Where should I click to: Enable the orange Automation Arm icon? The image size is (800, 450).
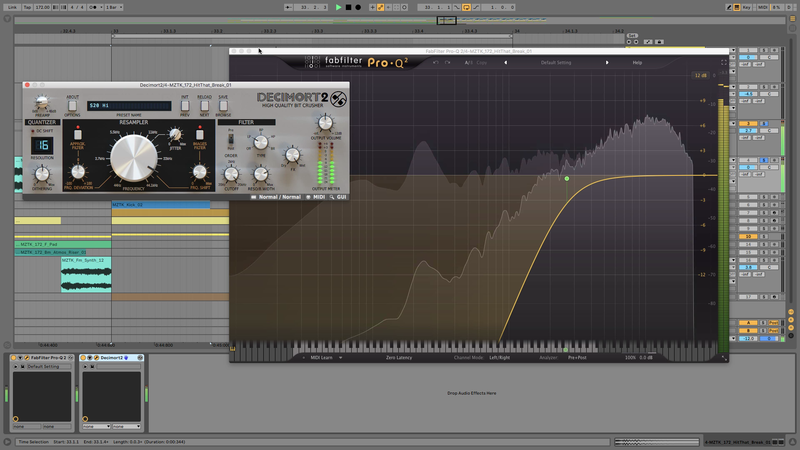381,7
